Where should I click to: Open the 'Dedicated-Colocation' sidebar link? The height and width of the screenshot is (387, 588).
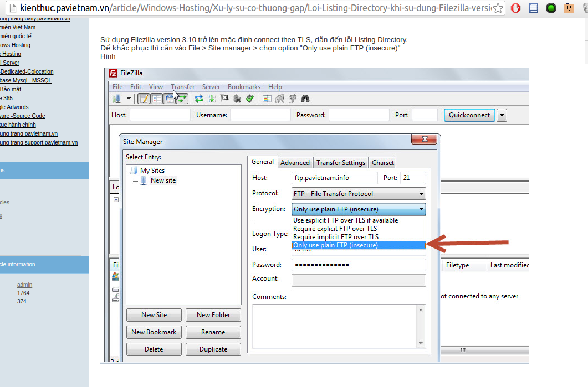click(27, 71)
